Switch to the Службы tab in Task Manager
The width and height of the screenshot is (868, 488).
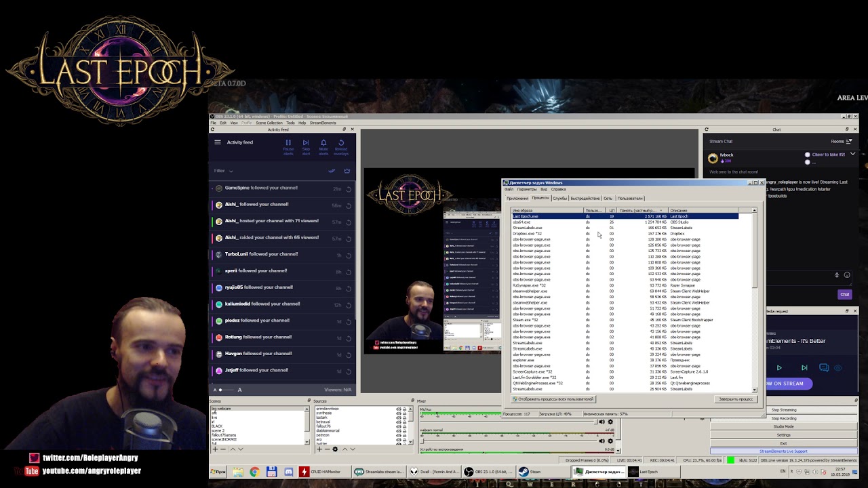(x=559, y=199)
